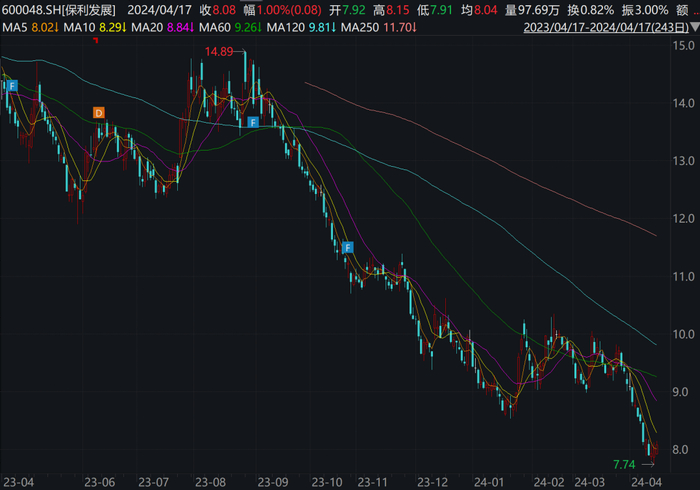The width and height of the screenshot is (700, 490).
Task: Click the F marker near 23-09
Action: click(x=253, y=122)
